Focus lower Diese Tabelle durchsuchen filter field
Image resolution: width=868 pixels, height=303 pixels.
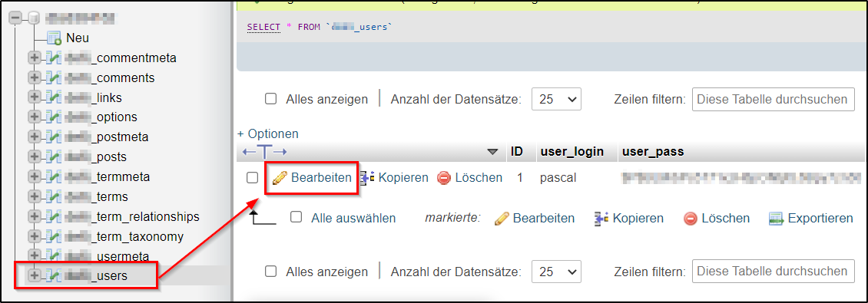[x=774, y=272]
